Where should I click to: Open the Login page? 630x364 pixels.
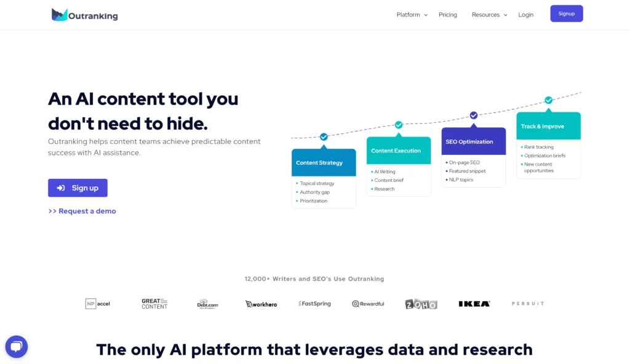[525, 15]
